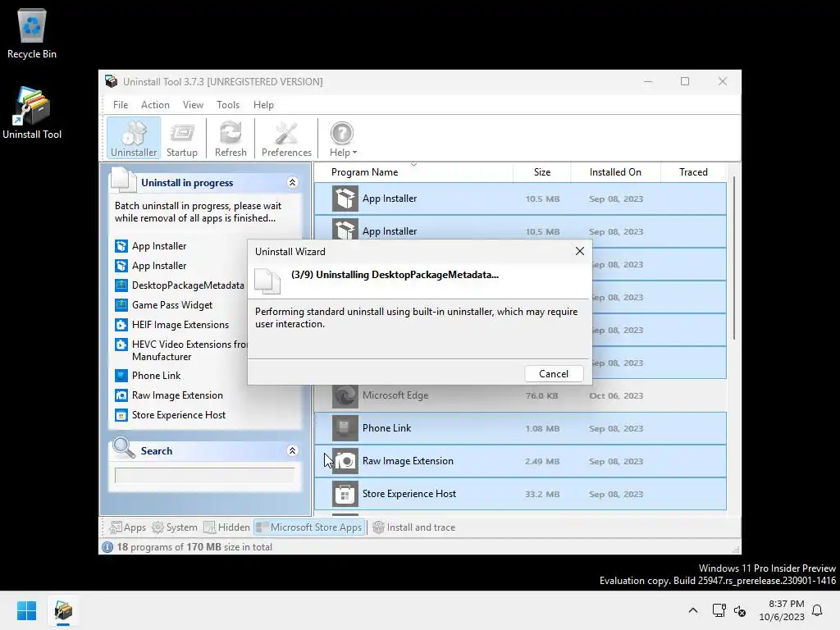Click the Phone Link 1.08 MB size cell
This screenshot has height=630, width=840.
542,428
